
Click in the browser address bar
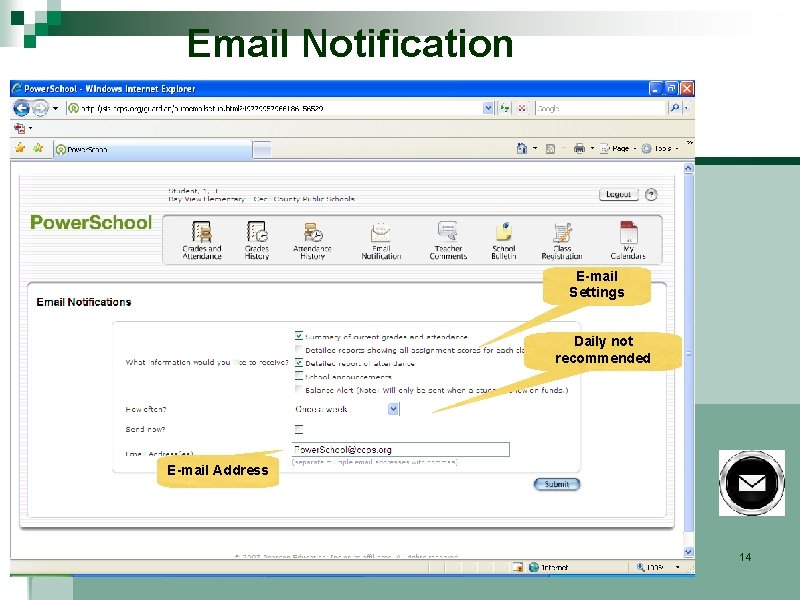(x=274, y=108)
